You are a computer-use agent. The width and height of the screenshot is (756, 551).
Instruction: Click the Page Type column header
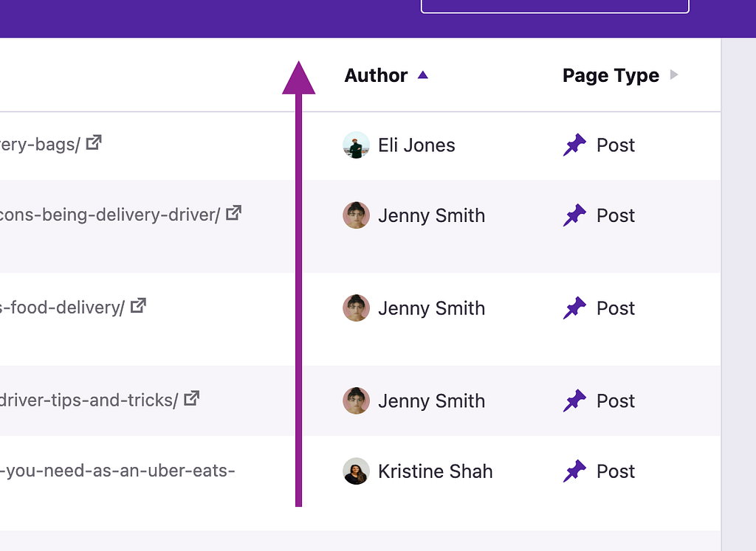pyautogui.click(x=611, y=75)
